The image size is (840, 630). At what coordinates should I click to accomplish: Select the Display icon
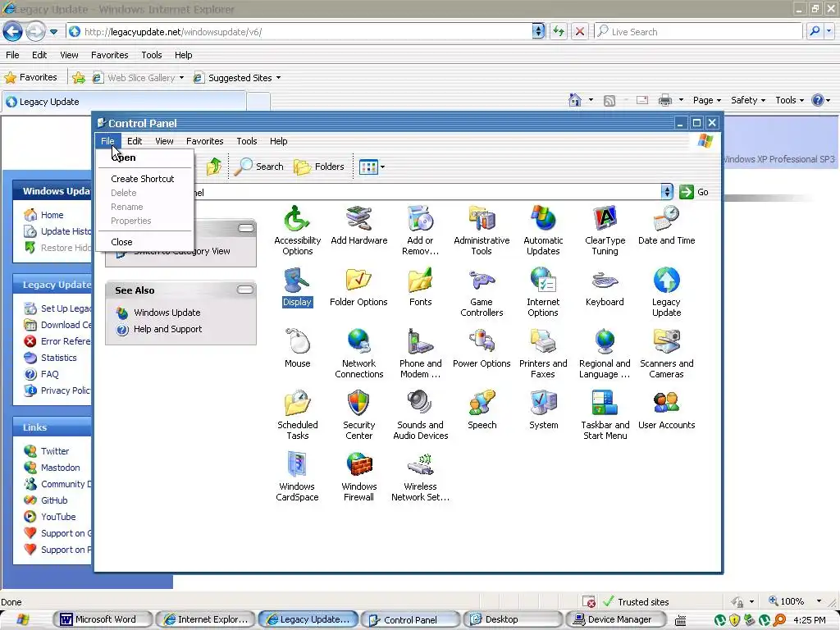pyautogui.click(x=297, y=287)
